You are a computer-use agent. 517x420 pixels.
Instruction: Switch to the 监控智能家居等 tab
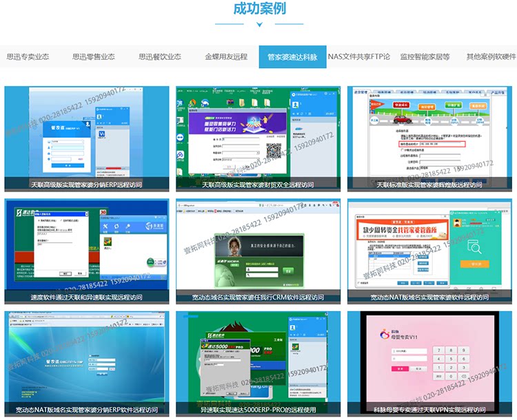[x=425, y=56]
